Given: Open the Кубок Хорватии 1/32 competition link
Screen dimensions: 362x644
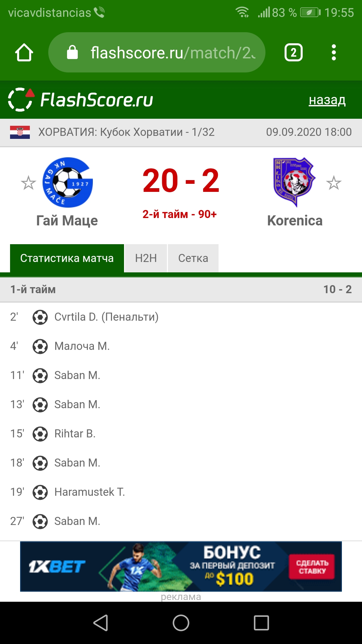Looking at the screenshot, I should click(126, 132).
